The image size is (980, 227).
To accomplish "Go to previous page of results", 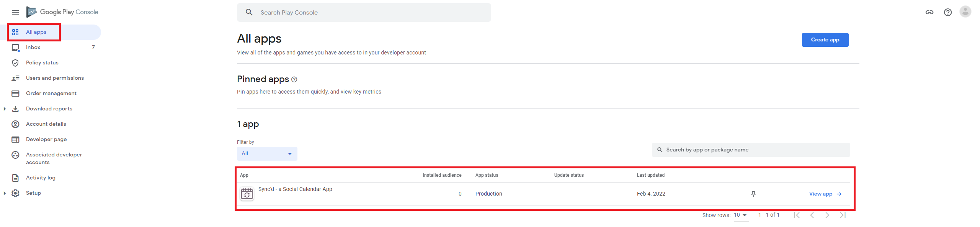I will click(x=812, y=215).
